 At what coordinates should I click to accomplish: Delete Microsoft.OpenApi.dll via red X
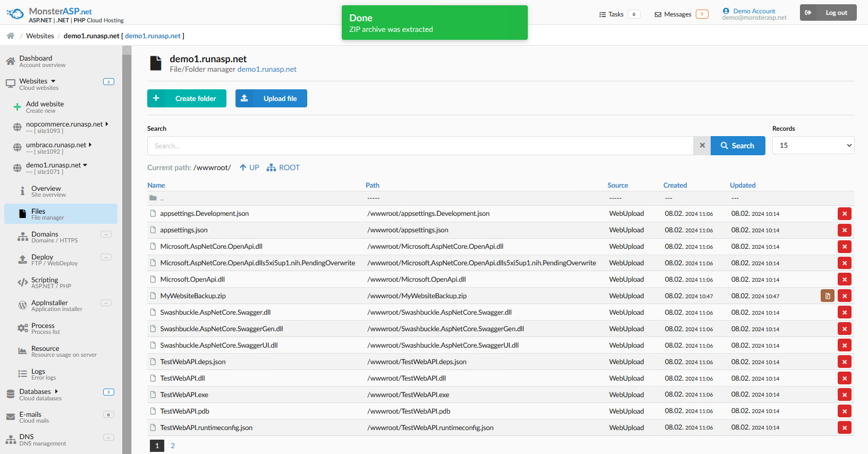(845, 280)
